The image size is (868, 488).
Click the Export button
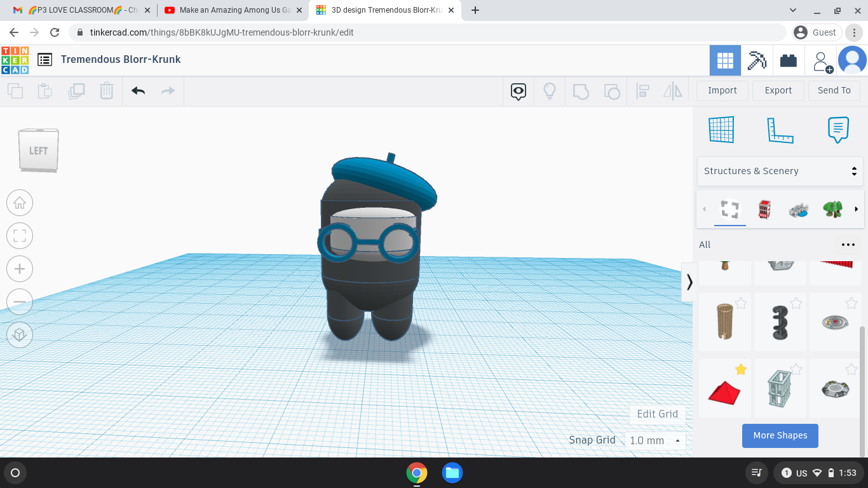[x=778, y=90]
